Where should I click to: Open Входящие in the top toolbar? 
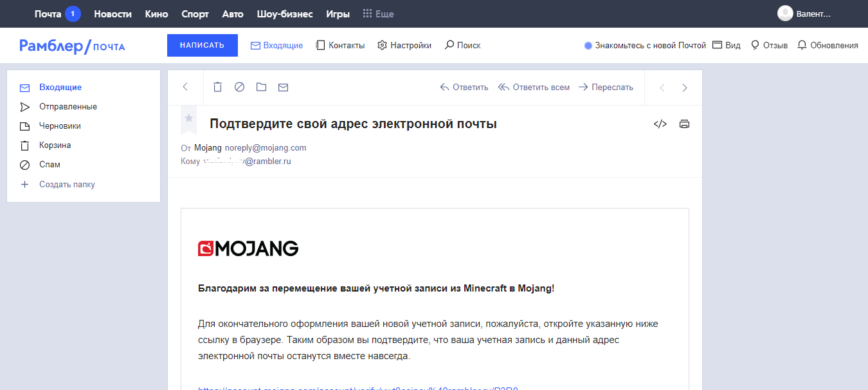(276, 46)
